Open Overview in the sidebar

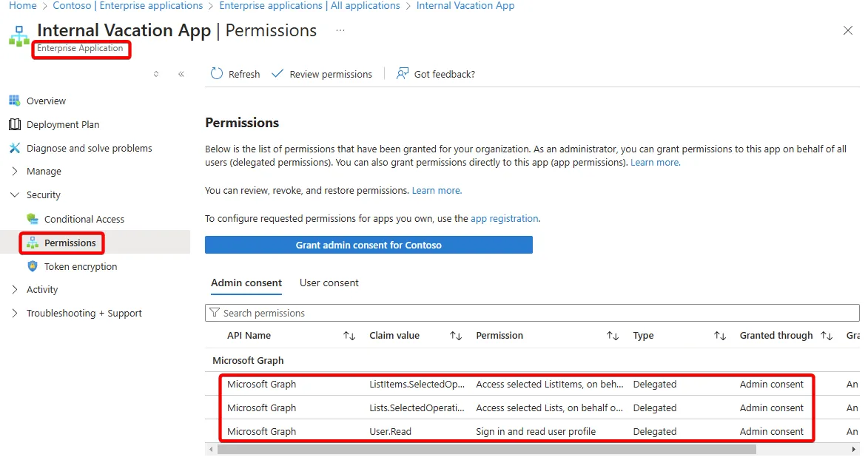(46, 101)
